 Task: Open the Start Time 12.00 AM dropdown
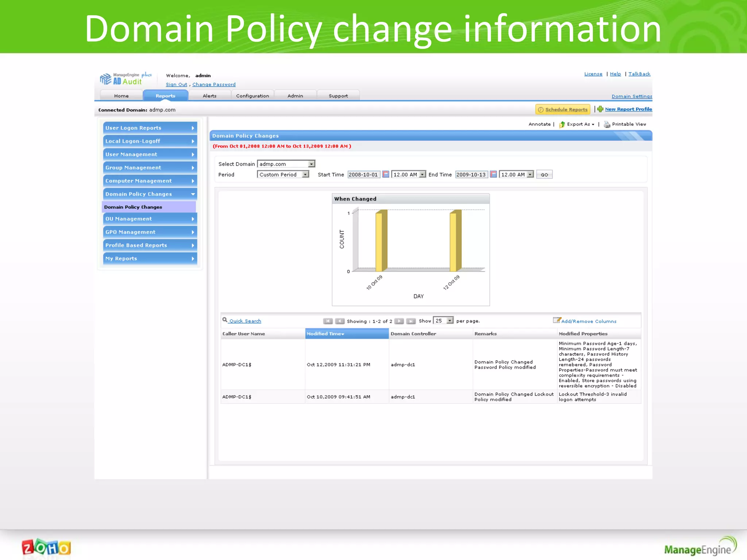408,175
